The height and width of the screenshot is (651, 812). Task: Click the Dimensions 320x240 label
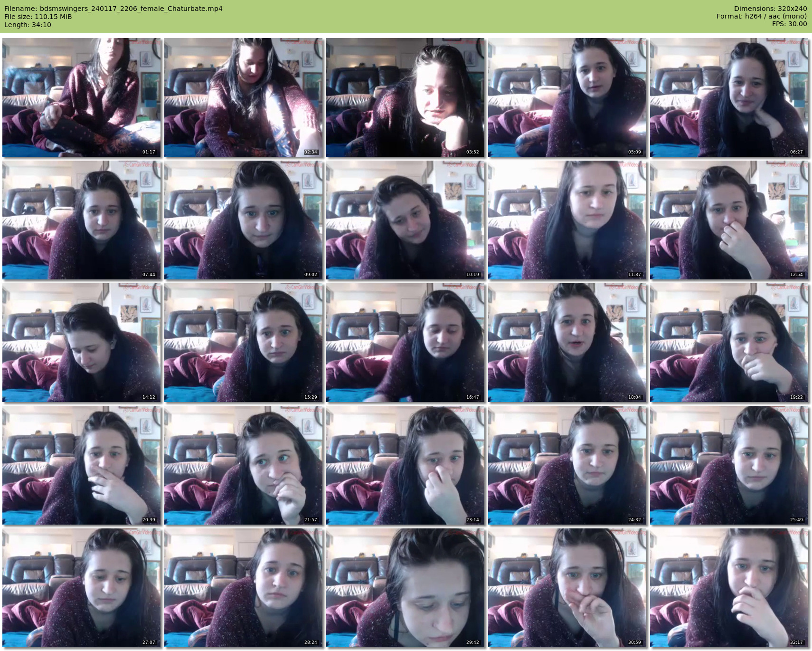tap(770, 9)
